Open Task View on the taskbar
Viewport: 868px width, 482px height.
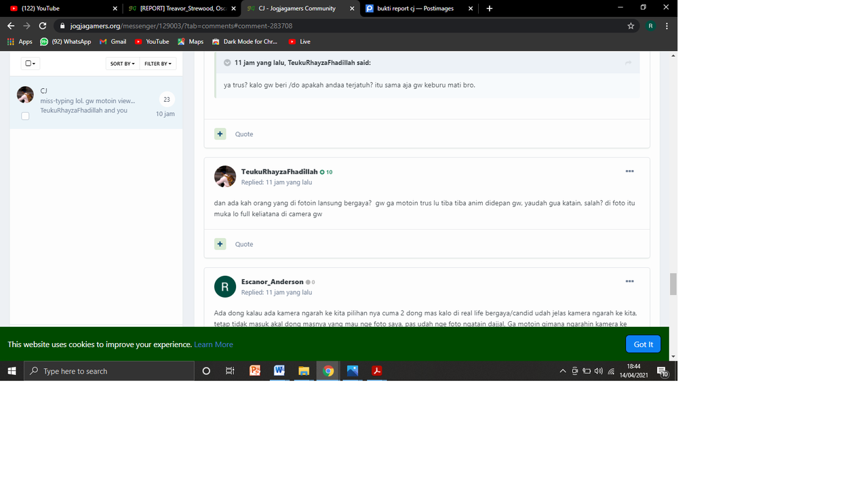point(230,371)
